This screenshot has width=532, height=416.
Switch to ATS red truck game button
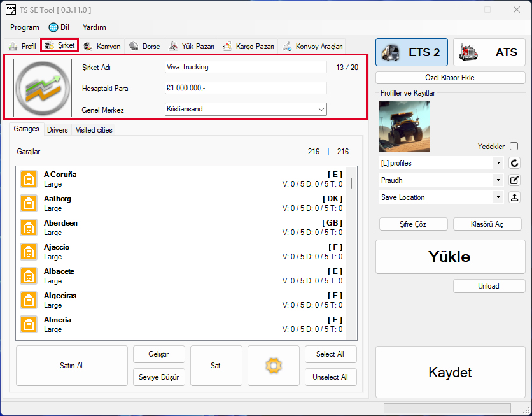tap(489, 52)
